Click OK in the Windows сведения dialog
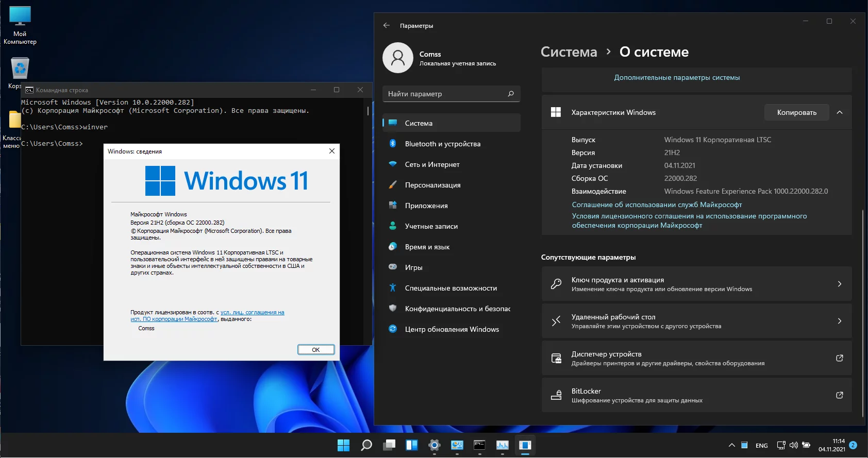Viewport: 868px width, 458px height. (316, 350)
